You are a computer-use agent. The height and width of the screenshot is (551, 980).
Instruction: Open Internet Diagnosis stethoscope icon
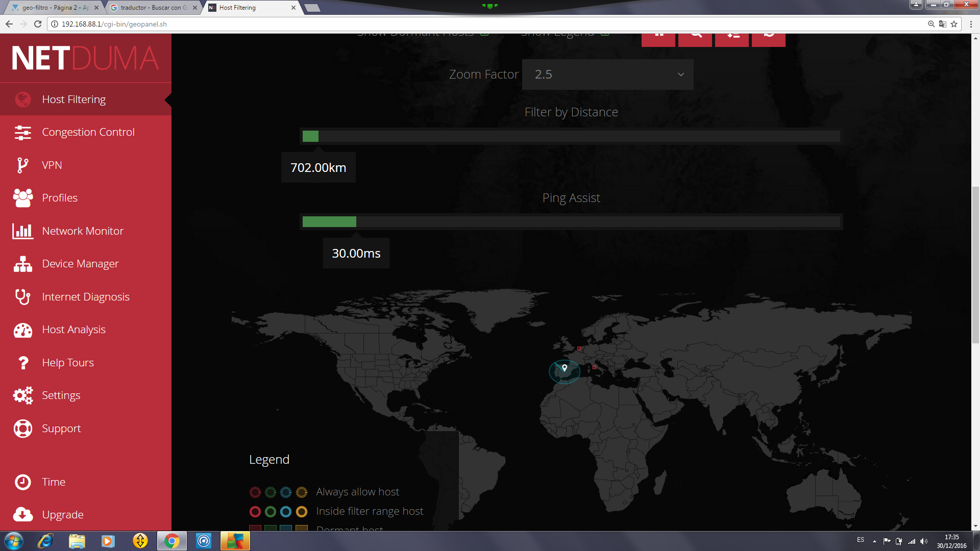(22, 297)
